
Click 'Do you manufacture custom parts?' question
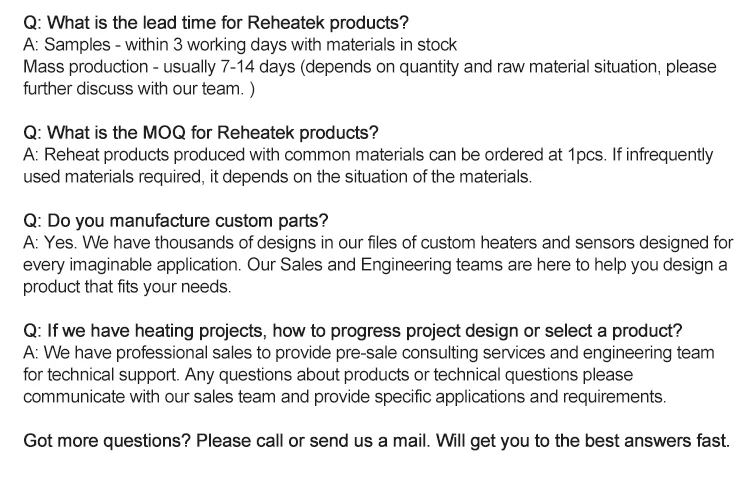[176, 220]
